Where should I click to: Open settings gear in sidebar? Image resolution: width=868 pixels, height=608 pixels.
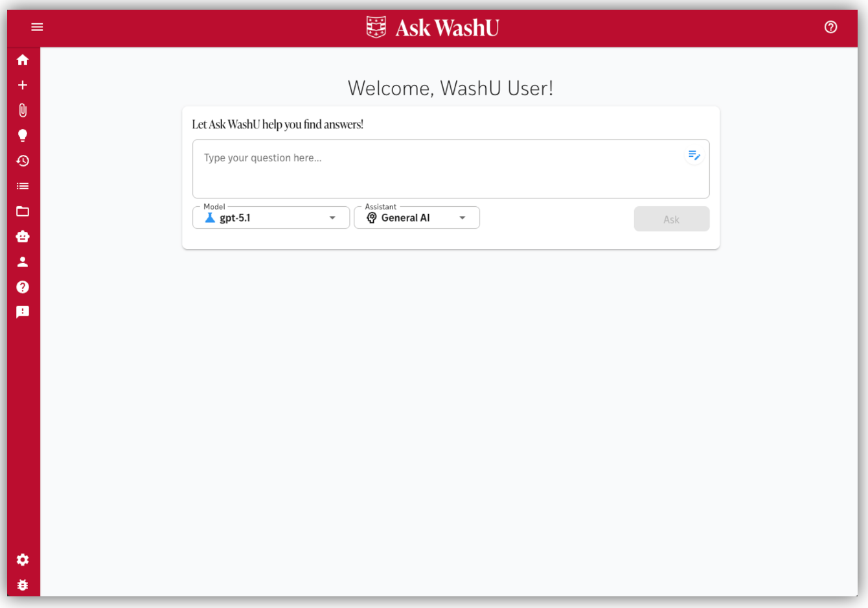(x=23, y=559)
